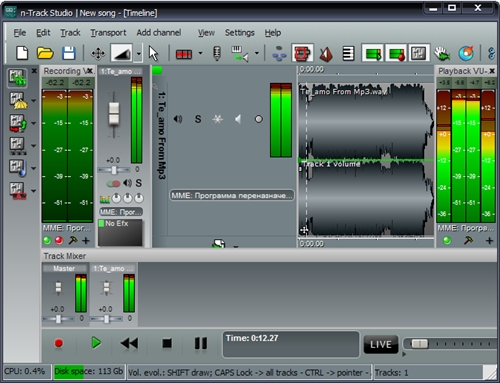Screen dimensions: 500x383
Task: Expand draw tool dropdown arrow
Action: click(x=138, y=53)
